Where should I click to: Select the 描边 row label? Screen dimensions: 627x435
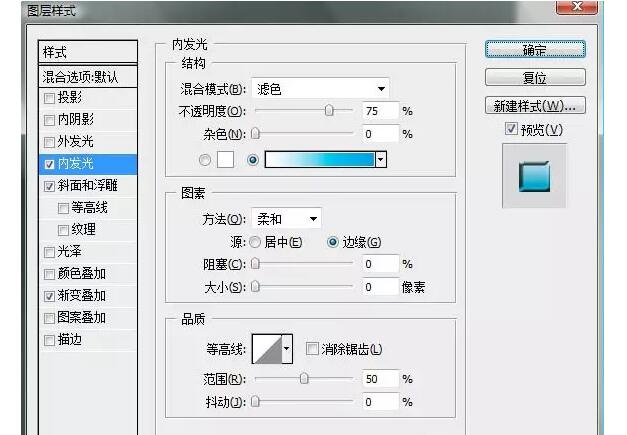pyautogui.click(x=70, y=340)
